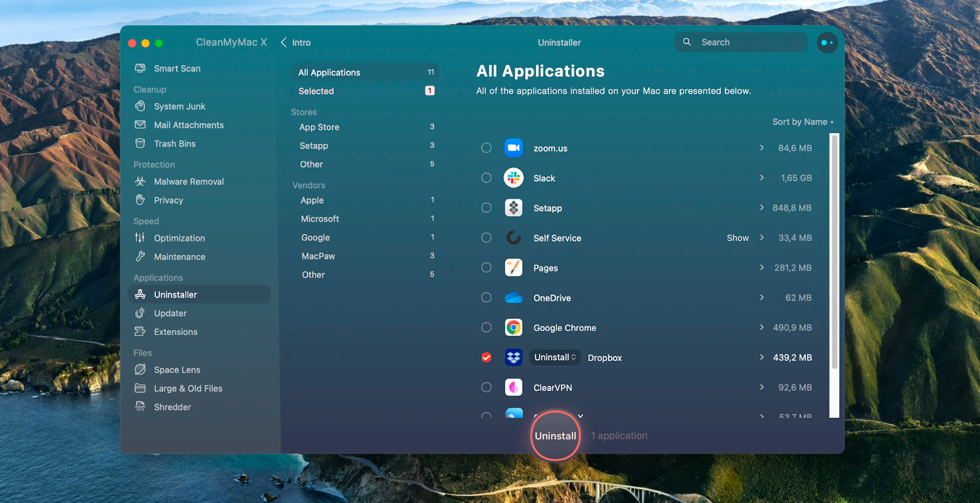Click the Search field
980x503 pixels.
[741, 42]
